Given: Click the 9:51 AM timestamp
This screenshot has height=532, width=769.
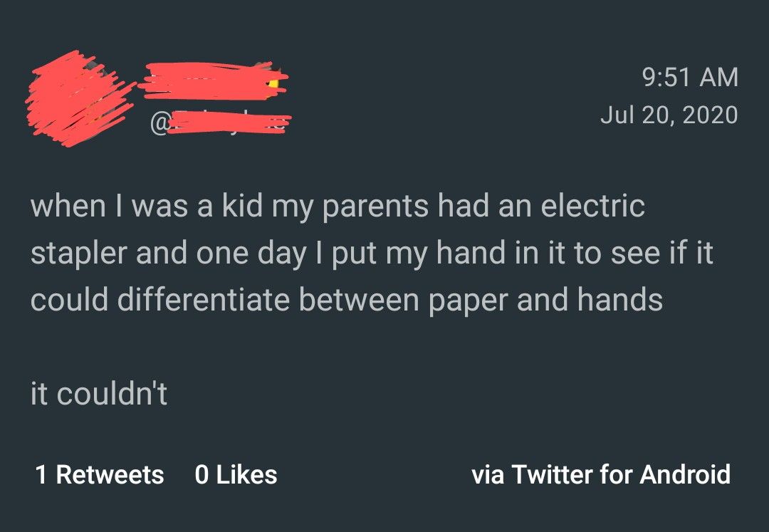Looking at the screenshot, I should [x=690, y=77].
